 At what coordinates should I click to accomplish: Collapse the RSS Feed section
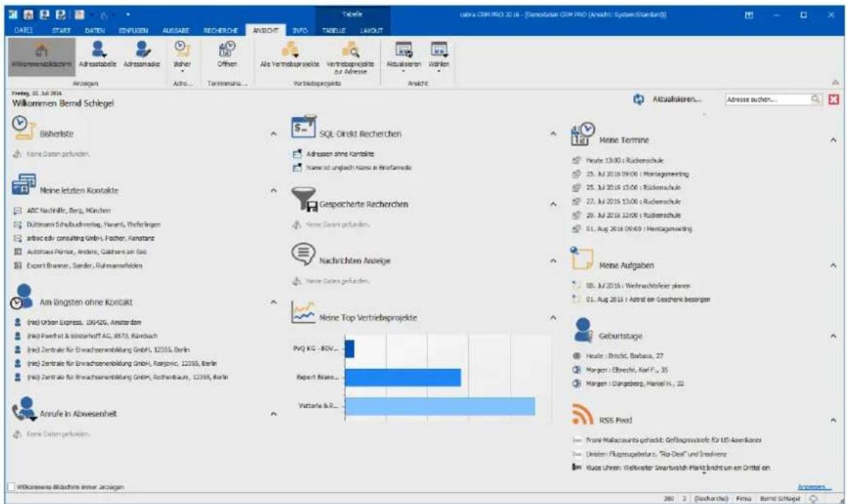pyautogui.click(x=833, y=420)
